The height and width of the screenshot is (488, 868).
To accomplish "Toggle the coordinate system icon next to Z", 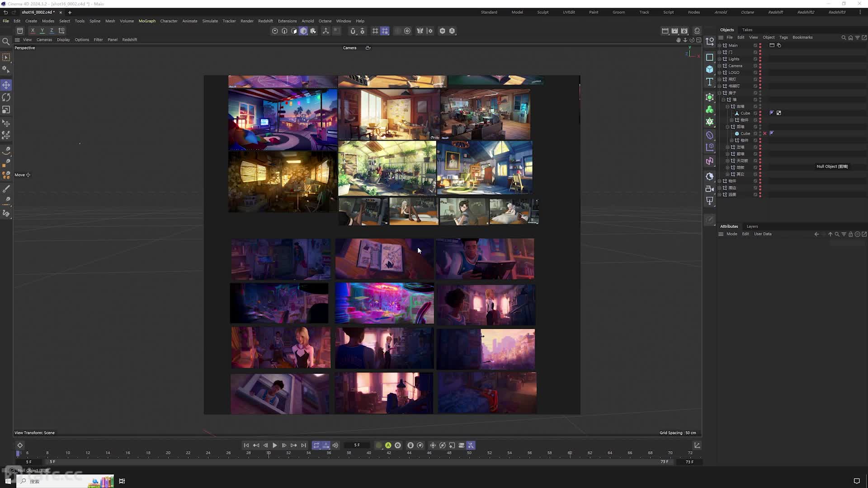I will [61, 31].
